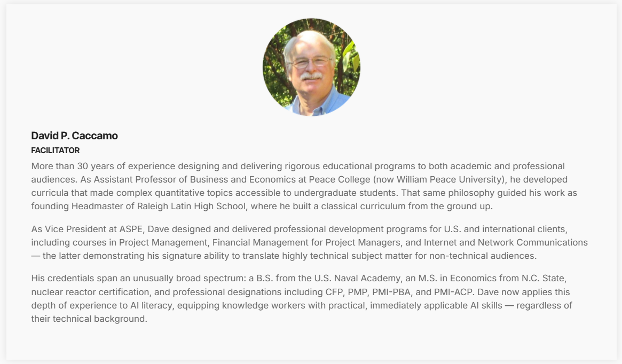Screen dimensions: 622x364
Task: Click 'Assistant Professor of Business and Economics'
Action: (195, 180)
